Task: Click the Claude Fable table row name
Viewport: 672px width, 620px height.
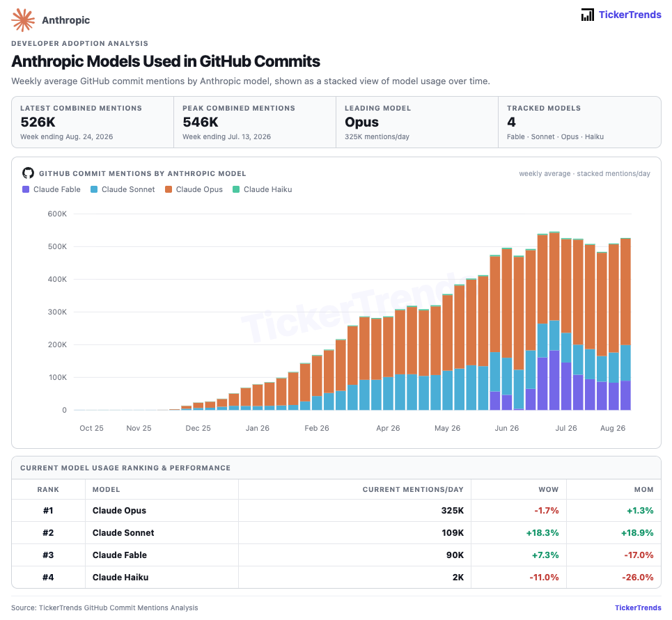Action: [x=120, y=555]
